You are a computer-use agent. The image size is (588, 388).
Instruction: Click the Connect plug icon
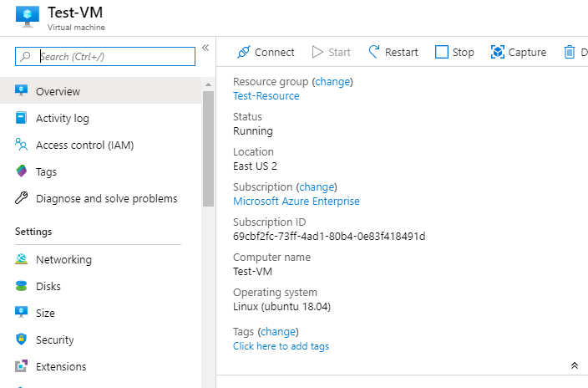click(x=244, y=52)
